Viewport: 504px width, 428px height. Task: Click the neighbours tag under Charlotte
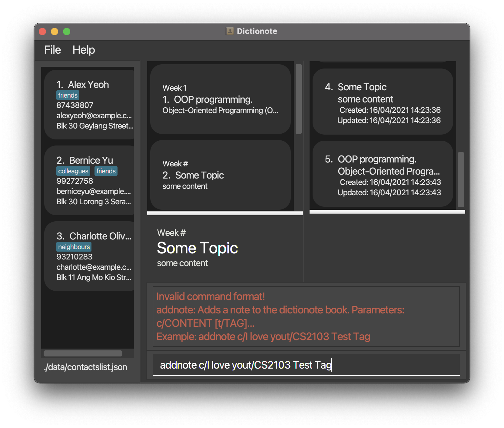coord(74,247)
